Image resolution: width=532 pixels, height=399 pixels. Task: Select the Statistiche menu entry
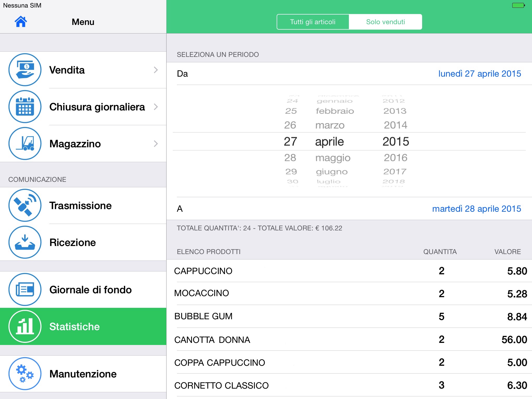[83, 327]
